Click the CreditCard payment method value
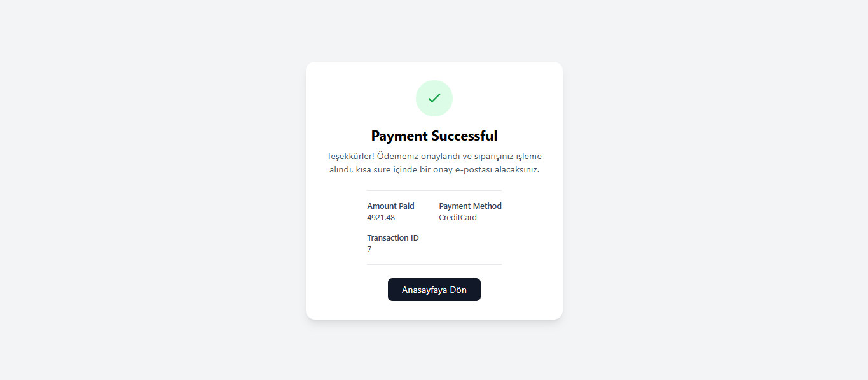 (x=458, y=217)
